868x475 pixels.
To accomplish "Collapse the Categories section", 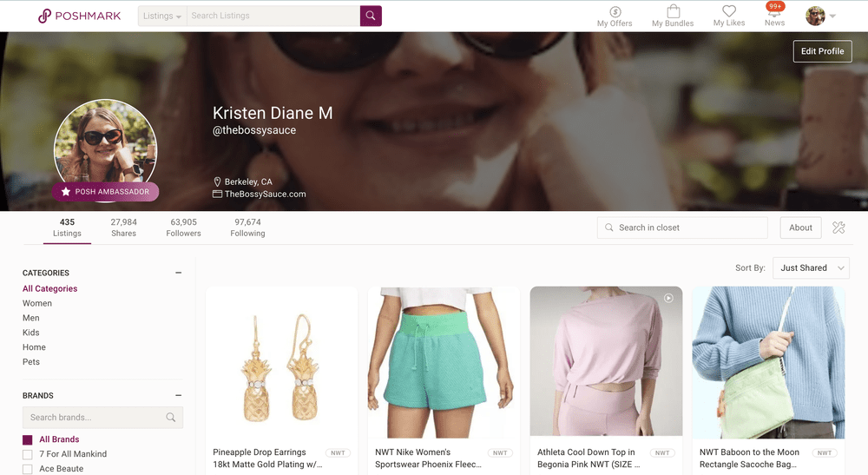I will pos(178,273).
